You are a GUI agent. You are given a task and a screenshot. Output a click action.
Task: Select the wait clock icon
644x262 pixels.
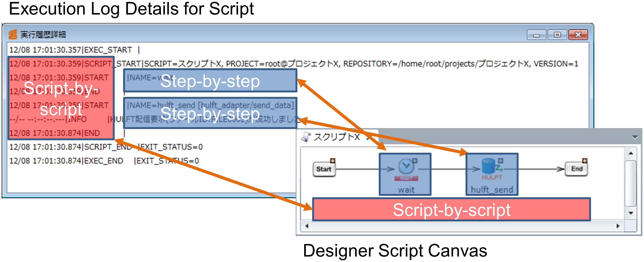coord(406,167)
